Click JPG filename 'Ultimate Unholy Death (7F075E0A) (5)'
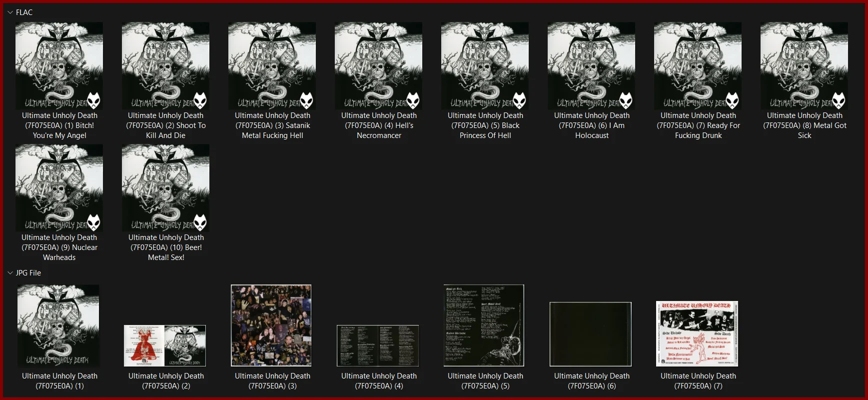Image resolution: width=868 pixels, height=400 pixels. pos(485,381)
